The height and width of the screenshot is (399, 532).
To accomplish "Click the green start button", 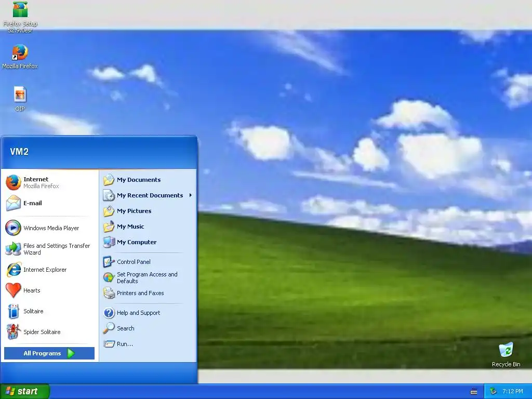I will (25, 391).
